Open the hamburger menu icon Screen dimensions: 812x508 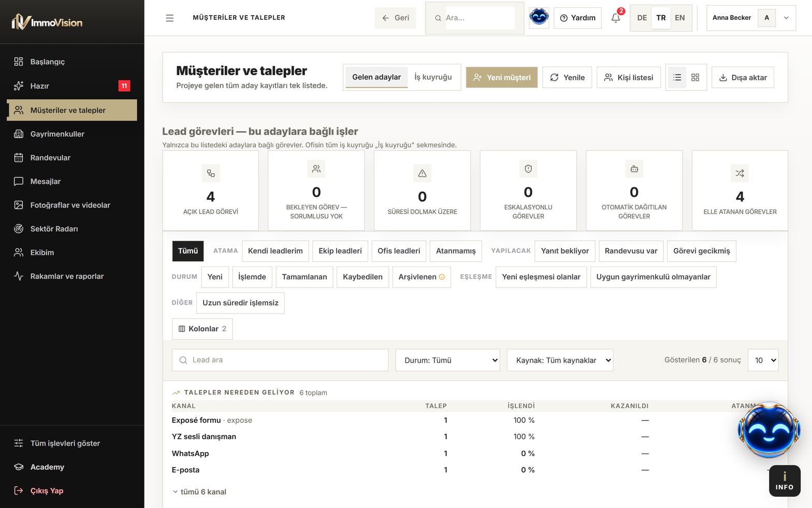(x=169, y=18)
